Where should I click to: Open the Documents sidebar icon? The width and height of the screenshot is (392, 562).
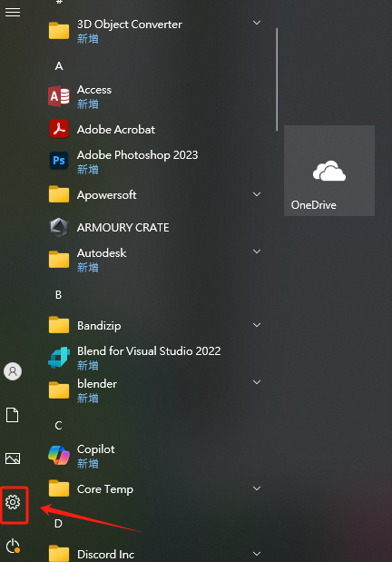tap(13, 415)
